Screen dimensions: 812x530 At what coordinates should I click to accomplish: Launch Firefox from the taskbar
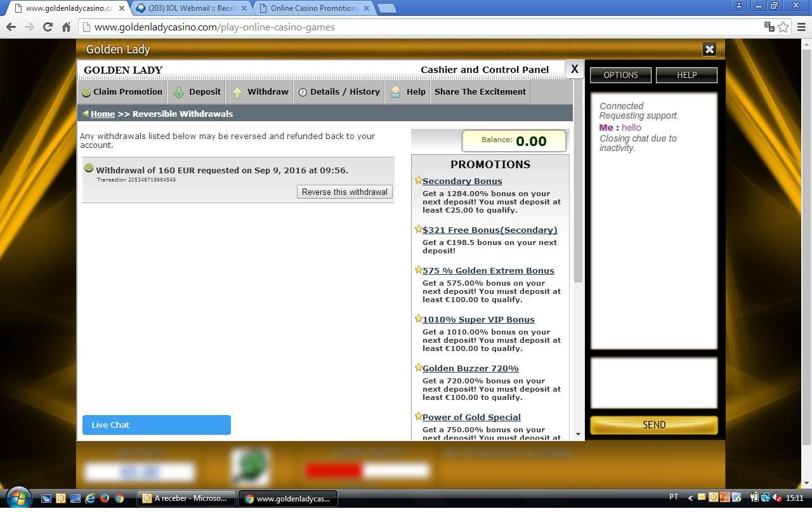[x=105, y=498]
